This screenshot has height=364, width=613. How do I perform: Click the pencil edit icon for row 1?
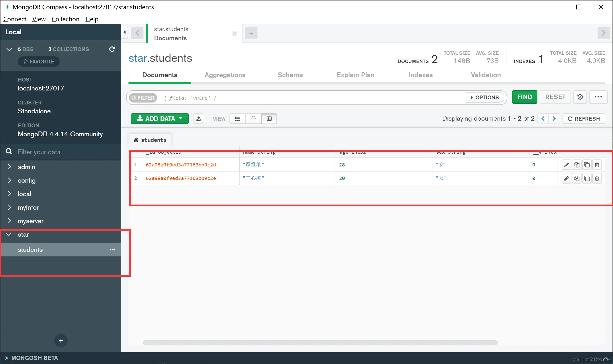(566, 165)
